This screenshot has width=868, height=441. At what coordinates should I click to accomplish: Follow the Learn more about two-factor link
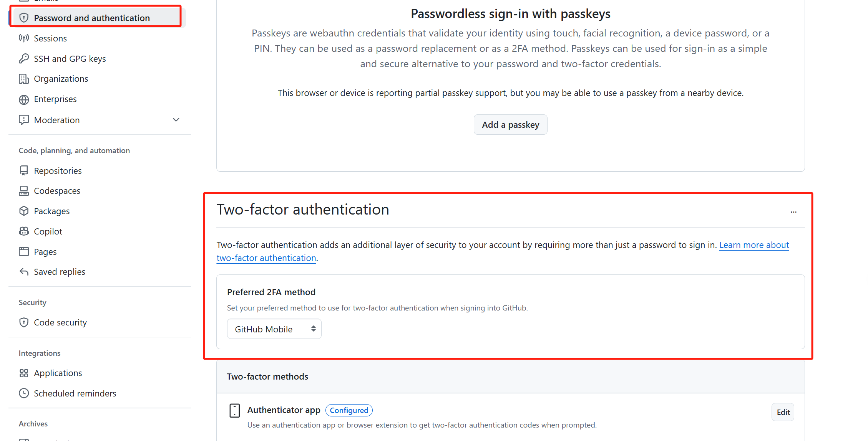[754, 245]
